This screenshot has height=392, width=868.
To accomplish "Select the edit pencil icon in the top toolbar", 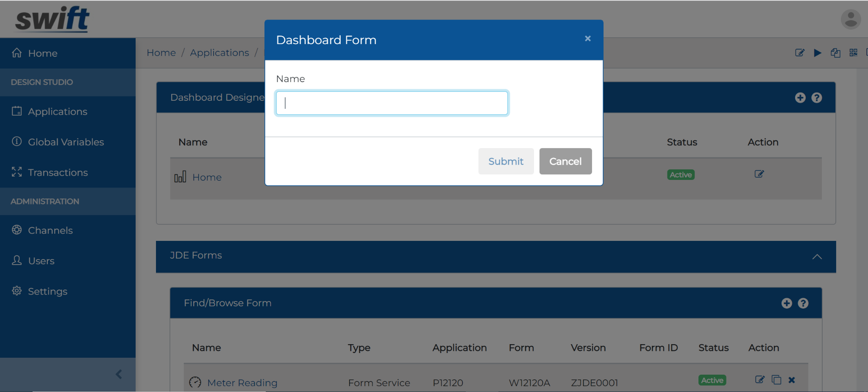I will coord(800,53).
